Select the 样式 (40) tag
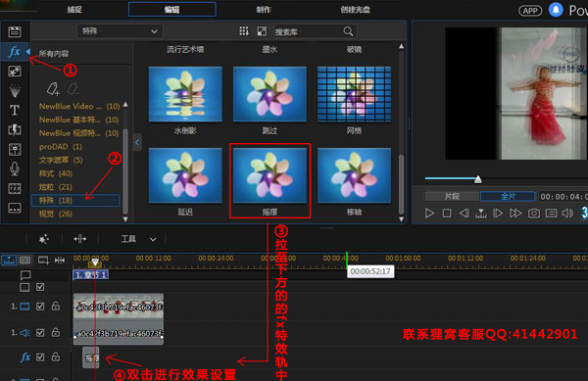Image resolution: width=588 pixels, height=381 pixels. tap(56, 173)
